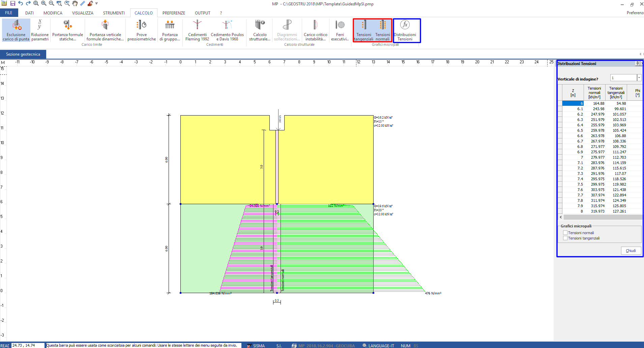This screenshot has width=644, height=348.
Task: Run Portanza formule statiche calculation
Action: 68,30
